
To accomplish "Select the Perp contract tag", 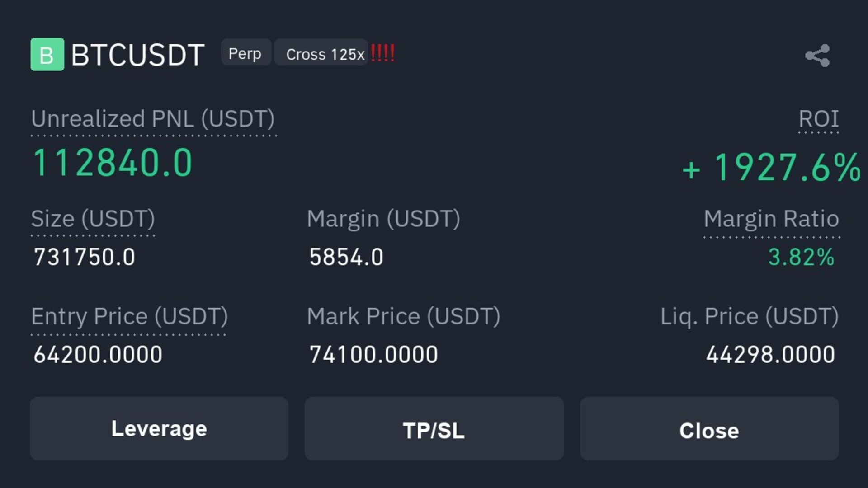I will pyautogui.click(x=245, y=53).
